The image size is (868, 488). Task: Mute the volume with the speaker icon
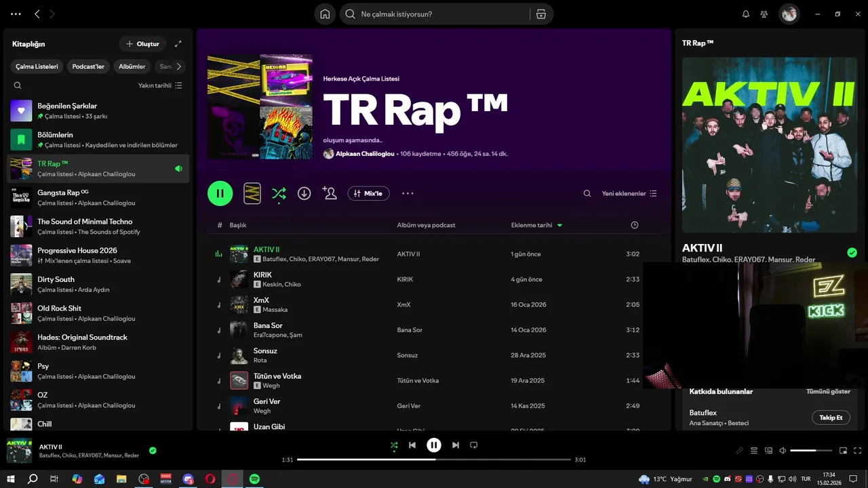783,451
